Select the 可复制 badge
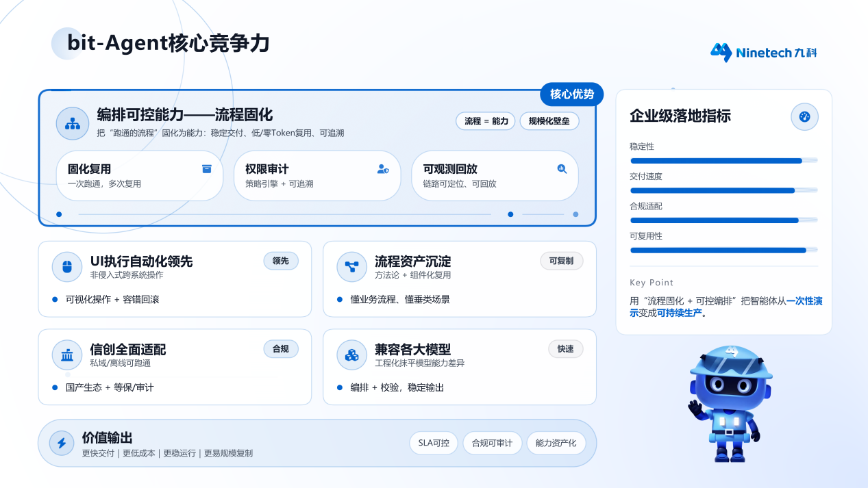868x488 pixels. click(562, 261)
